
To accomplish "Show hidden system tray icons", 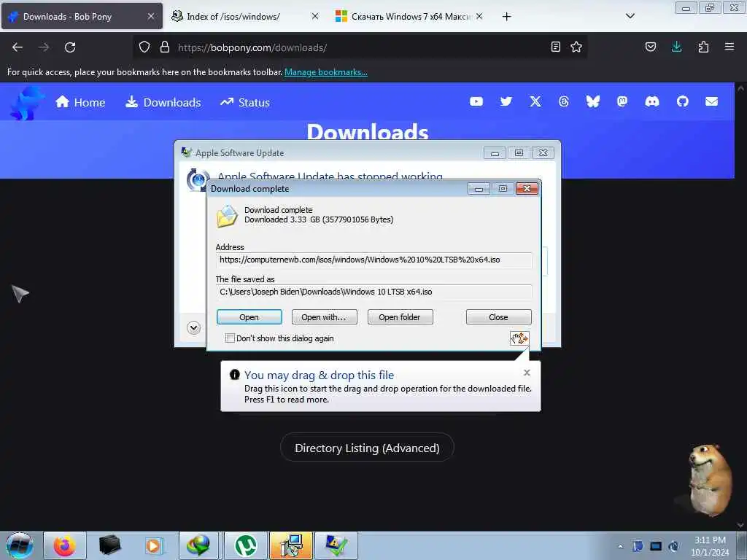I will click(x=620, y=546).
